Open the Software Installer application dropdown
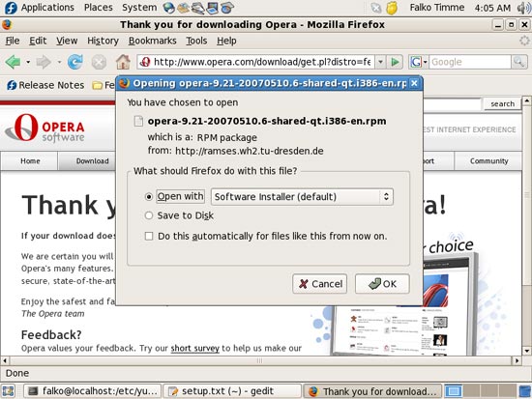532x399 pixels. click(302, 197)
